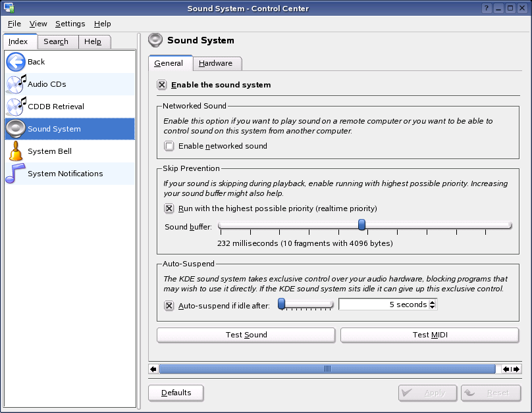Toggle Run with the highest possible priority

(x=169, y=208)
